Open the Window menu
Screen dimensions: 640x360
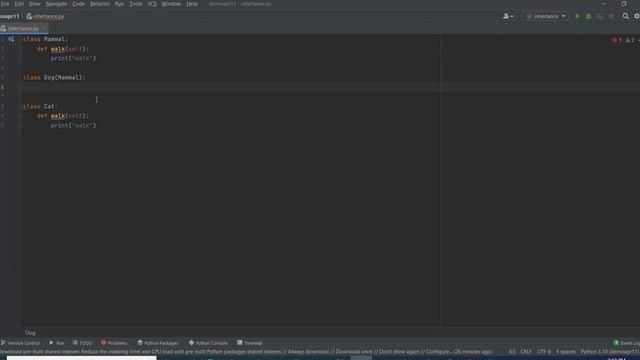pyautogui.click(x=171, y=4)
